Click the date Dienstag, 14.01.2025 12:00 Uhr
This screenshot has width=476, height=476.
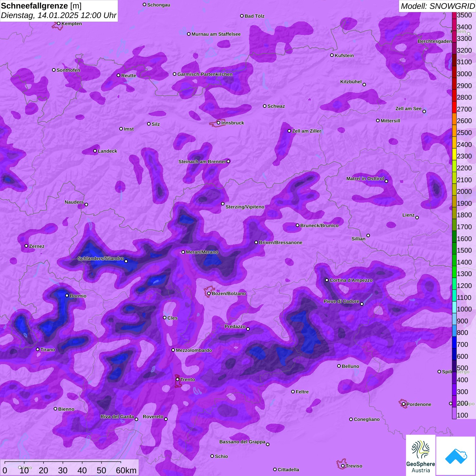coord(58,15)
